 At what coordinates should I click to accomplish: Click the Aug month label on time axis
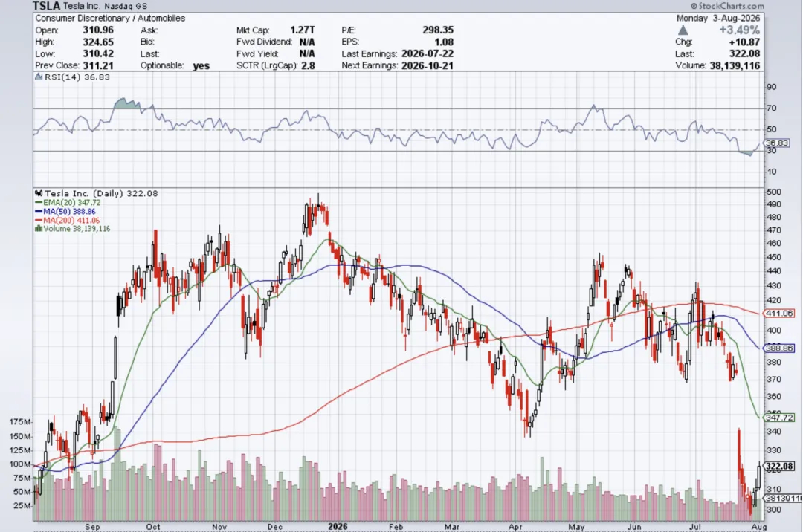[759, 526]
